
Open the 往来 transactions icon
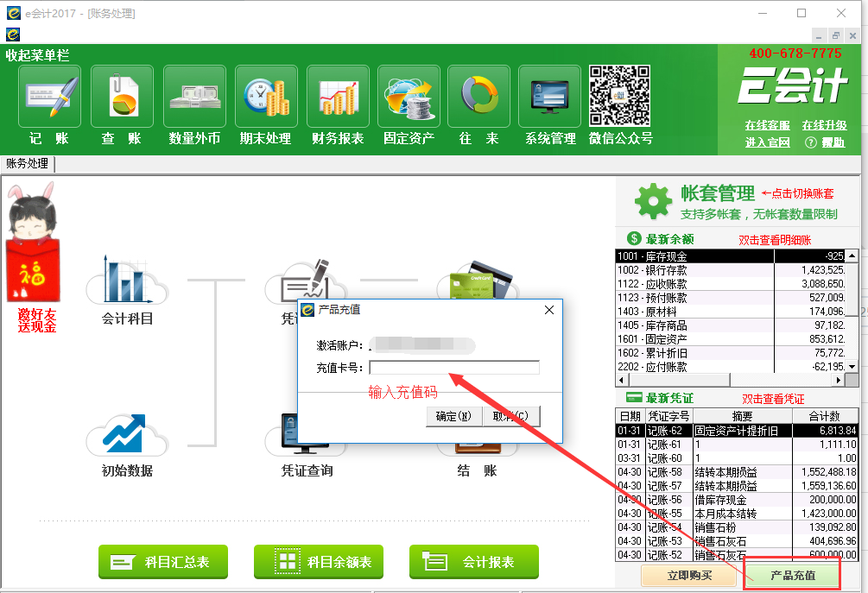(478, 97)
